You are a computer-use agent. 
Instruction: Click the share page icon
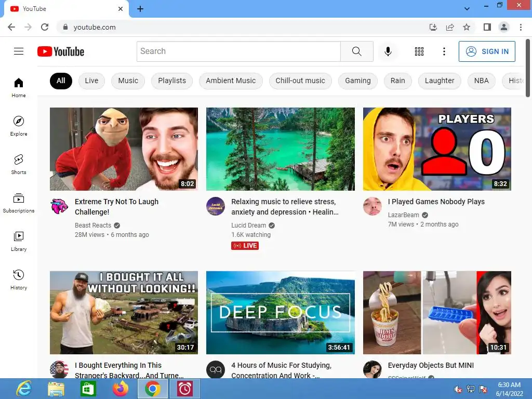click(450, 27)
